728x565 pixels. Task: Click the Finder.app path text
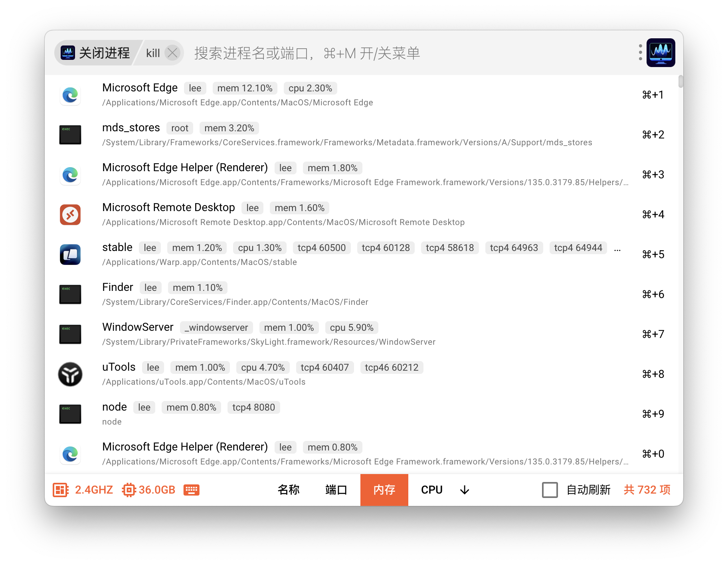click(x=235, y=302)
